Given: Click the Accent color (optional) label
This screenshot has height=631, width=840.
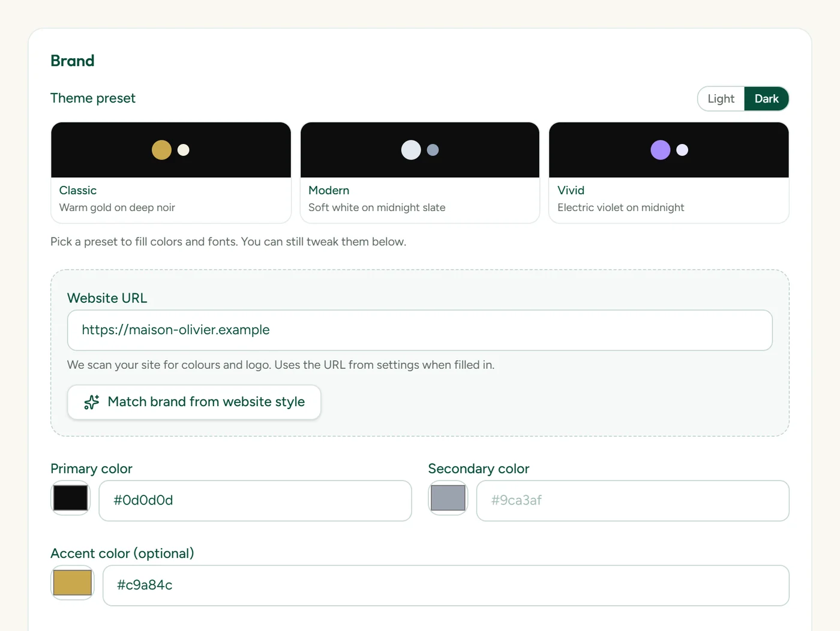Looking at the screenshot, I should 122,554.
